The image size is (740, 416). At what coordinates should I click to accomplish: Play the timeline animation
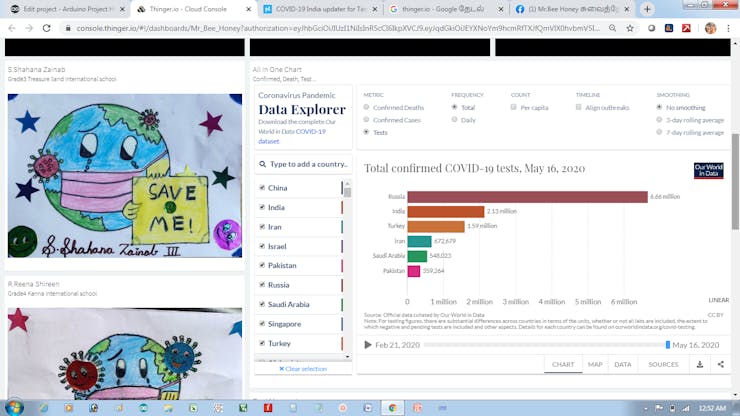coord(369,345)
